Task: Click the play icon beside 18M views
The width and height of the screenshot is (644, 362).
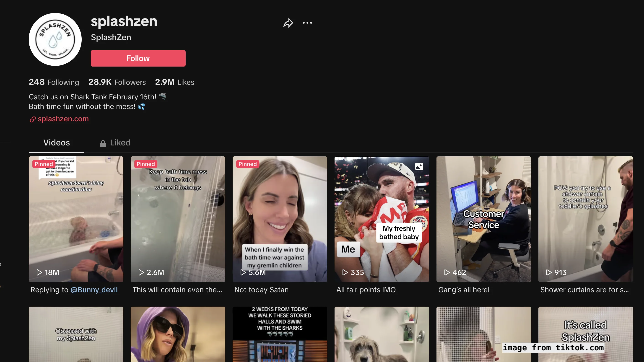Action: pos(39,272)
